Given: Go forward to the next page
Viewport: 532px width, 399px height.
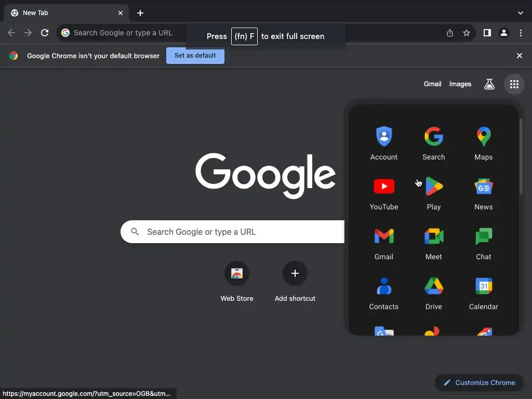Looking at the screenshot, I should (28, 33).
